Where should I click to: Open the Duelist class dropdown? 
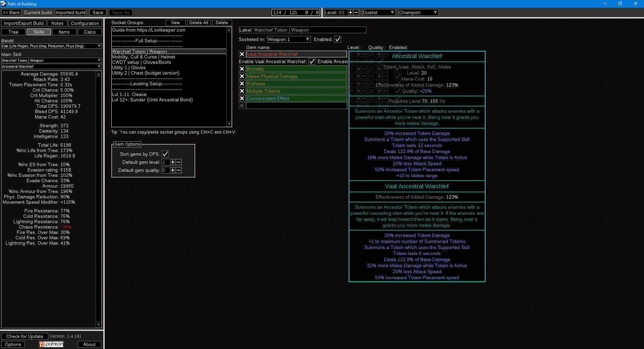[379, 12]
